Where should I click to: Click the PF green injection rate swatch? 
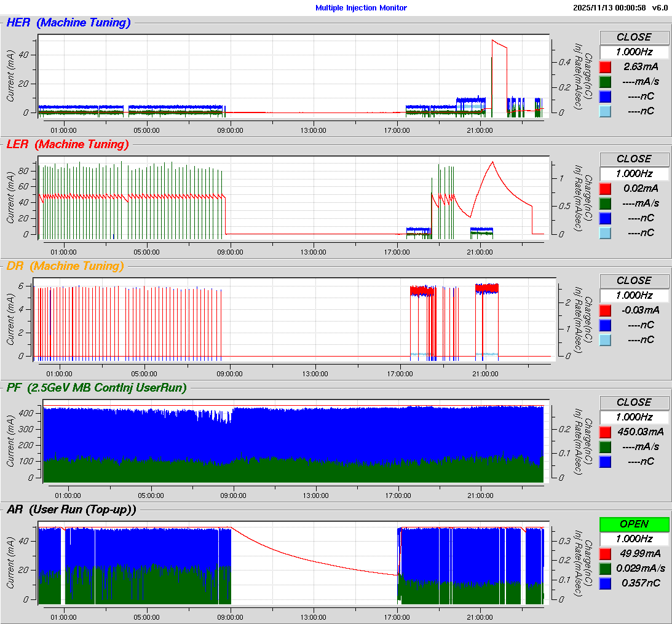click(606, 447)
